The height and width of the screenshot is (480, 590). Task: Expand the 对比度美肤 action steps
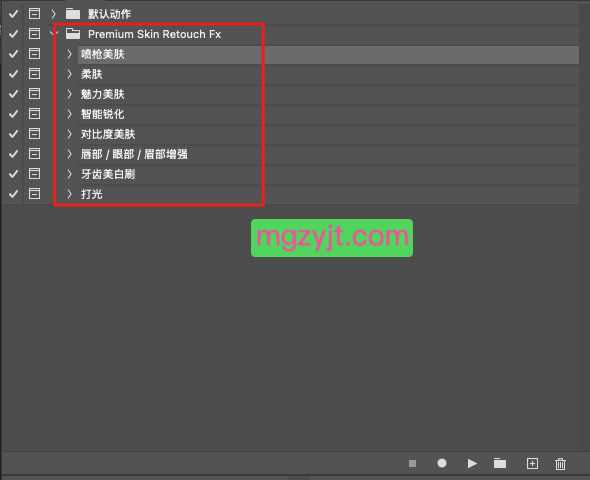click(x=69, y=134)
